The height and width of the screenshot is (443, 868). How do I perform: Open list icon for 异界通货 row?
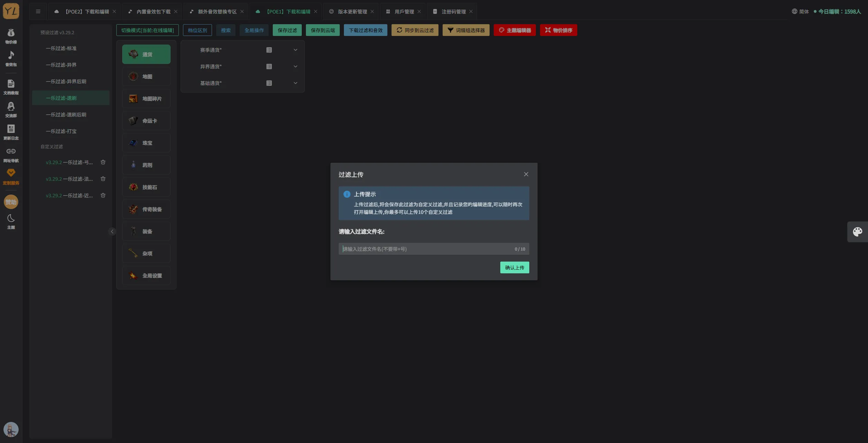pos(269,66)
